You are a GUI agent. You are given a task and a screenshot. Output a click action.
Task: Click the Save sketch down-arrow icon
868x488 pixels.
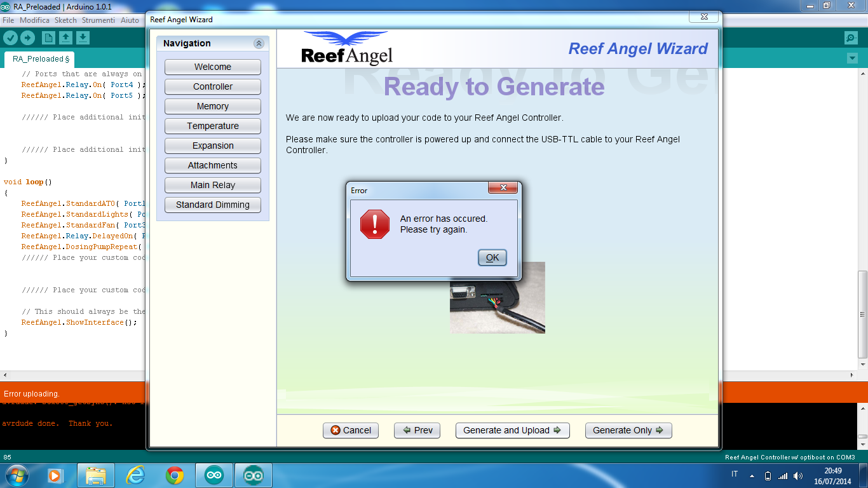(83, 37)
